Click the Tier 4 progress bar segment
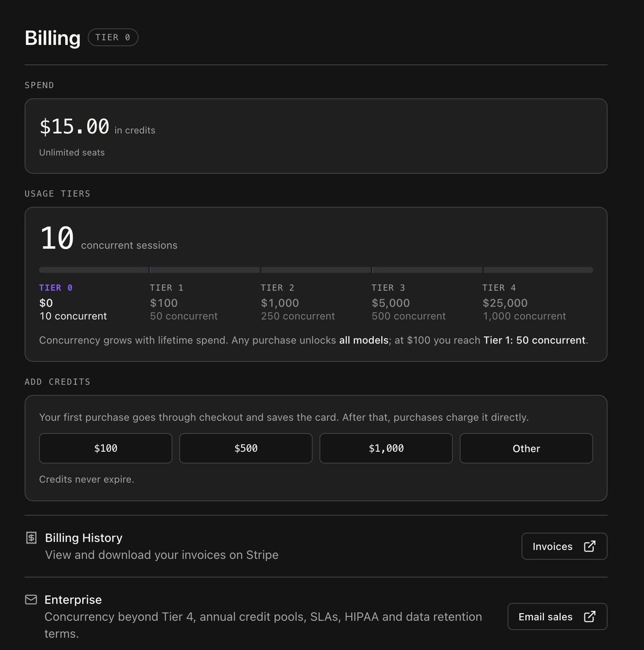 coord(538,270)
